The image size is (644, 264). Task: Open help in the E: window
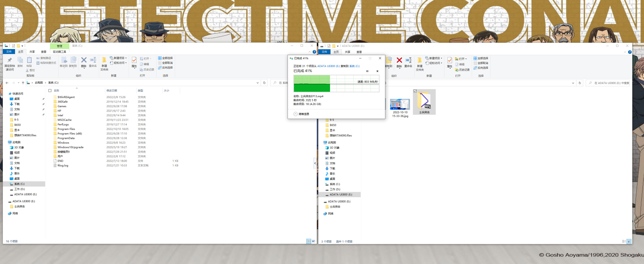coord(629,52)
